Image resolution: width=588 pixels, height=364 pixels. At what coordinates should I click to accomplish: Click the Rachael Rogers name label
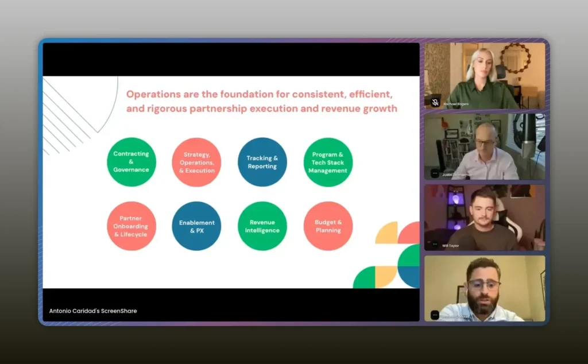tap(456, 104)
